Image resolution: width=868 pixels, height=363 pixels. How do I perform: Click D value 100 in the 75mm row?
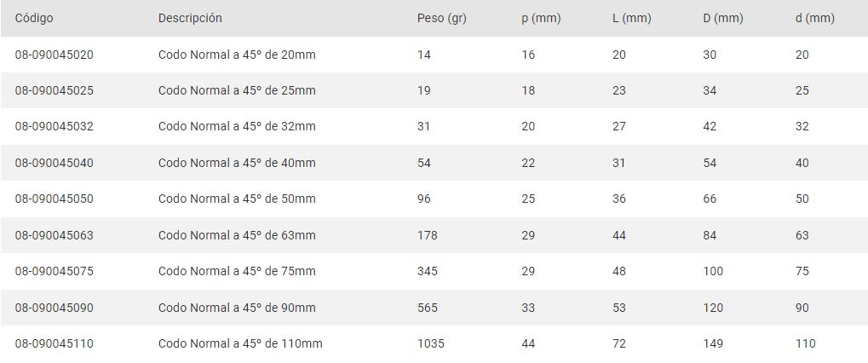[713, 271]
